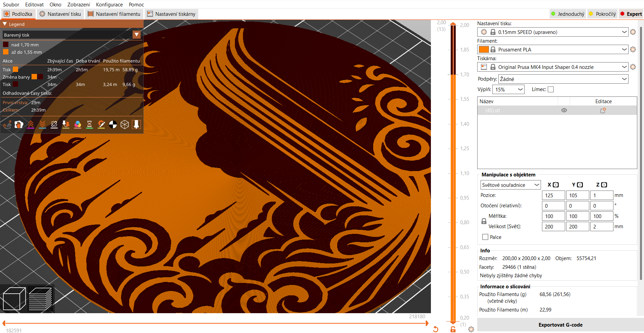
Task: Toggle Wipe visibility hand icon in legend
Action: [19, 125]
